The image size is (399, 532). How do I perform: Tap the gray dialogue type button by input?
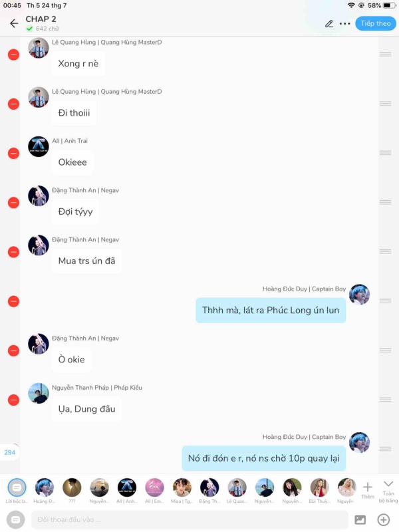point(15,519)
